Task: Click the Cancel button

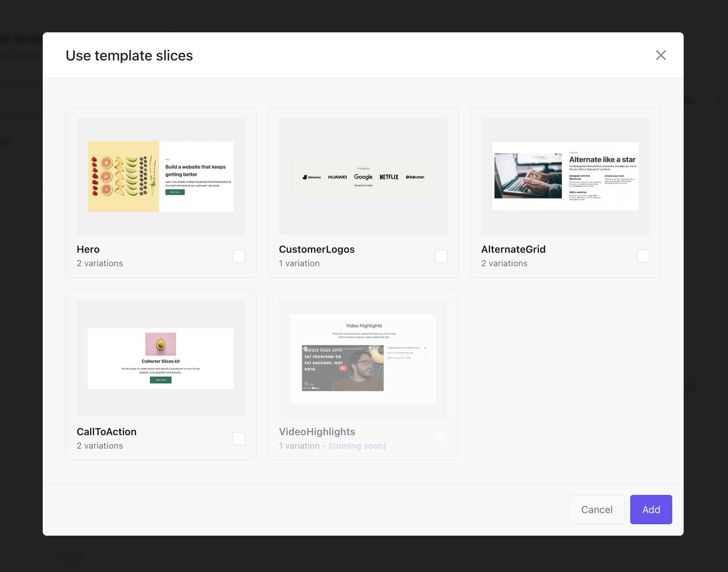Action: [597, 509]
